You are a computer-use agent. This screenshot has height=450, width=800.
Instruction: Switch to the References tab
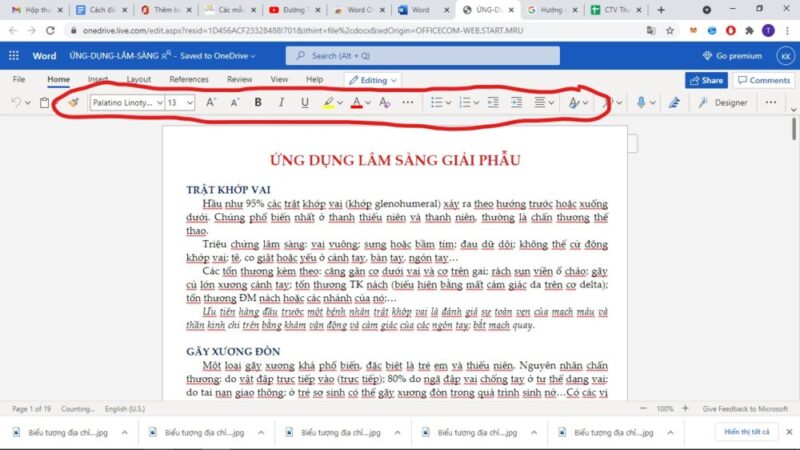[x=189, y=79]
